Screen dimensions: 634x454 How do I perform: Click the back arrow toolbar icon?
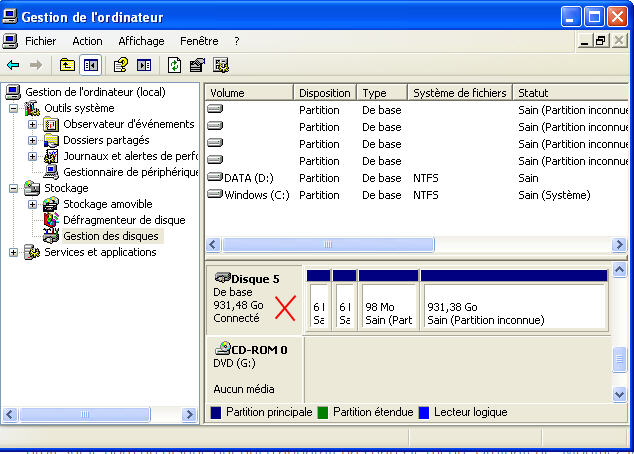pos(13,65)
